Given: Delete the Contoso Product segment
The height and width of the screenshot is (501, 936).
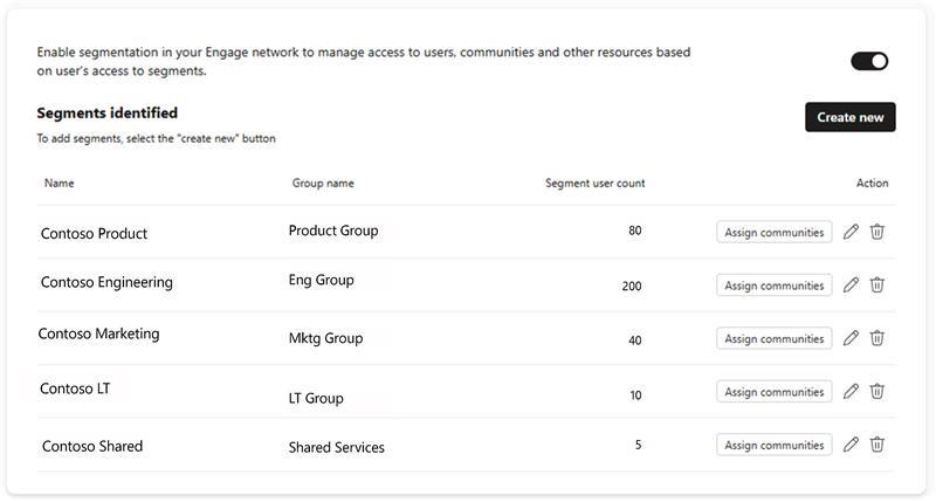Looking at the screenshot, I should [x=877, y=232].
